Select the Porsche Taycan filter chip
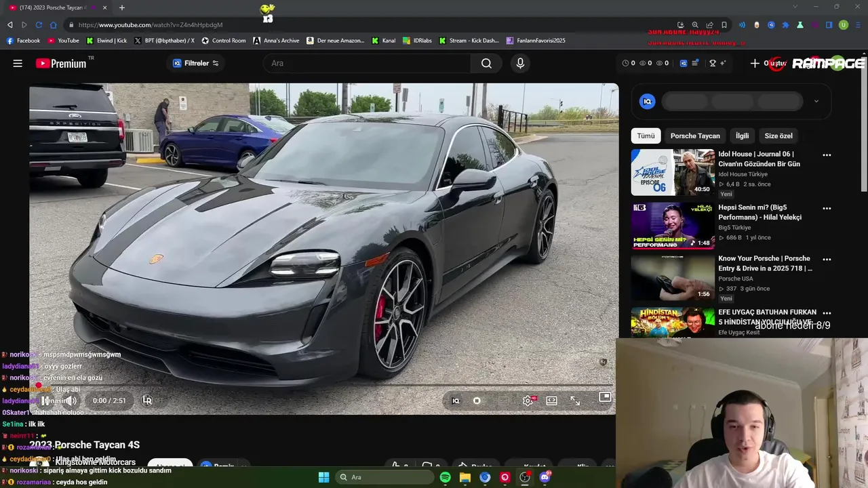Image resolution: width=868 pixels, height=488 pixels. pos(695,136)
